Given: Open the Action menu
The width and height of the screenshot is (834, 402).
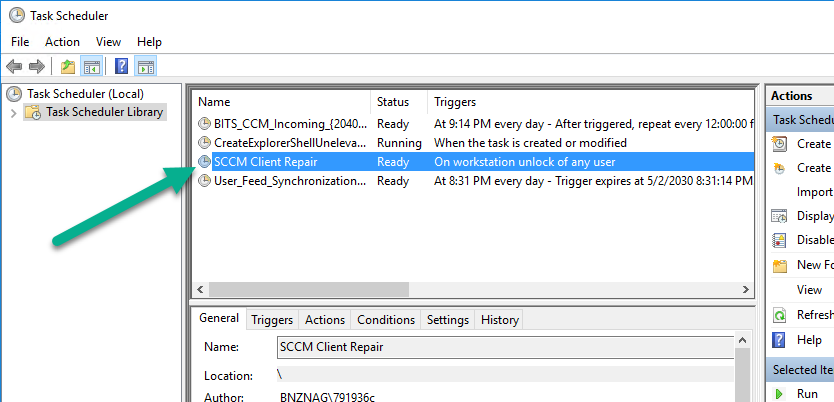Looking at the screenshot, I should [62, 42].
